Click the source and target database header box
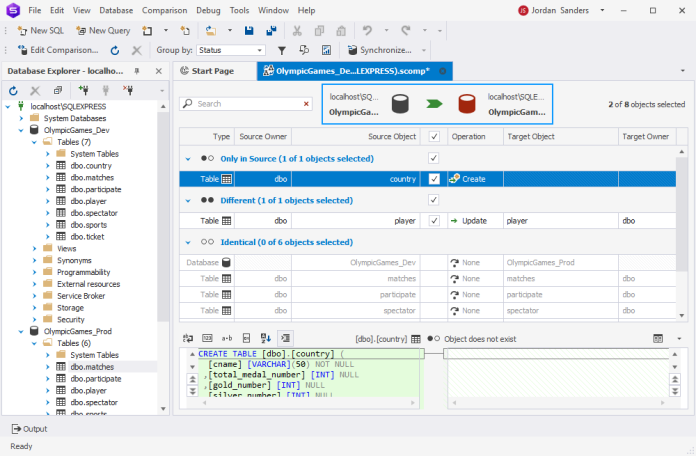696x456 pixels. (x=437, y=104)
